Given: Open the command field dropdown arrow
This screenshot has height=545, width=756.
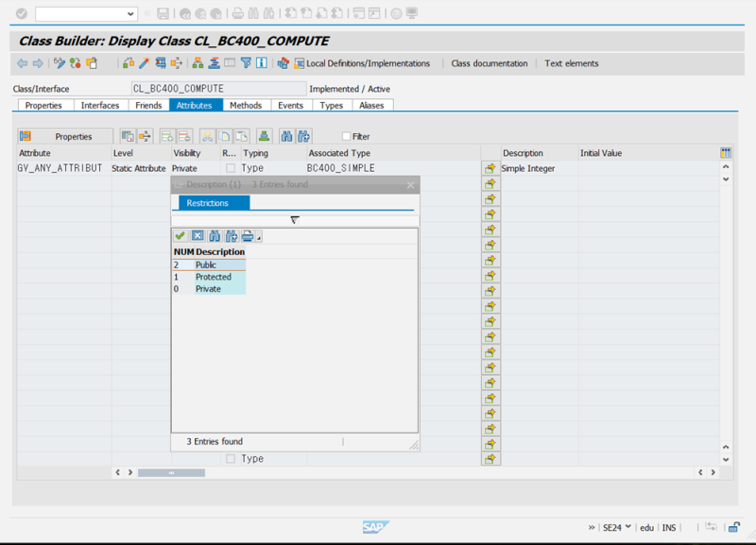Looking at the screenshot, I should 130,14.
